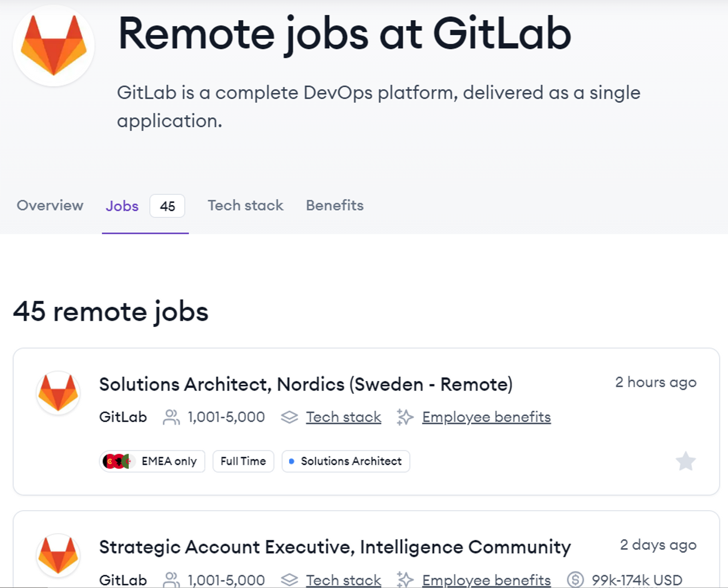Open Employee benefits link in first job card
This screenshot has width=728, height=588.
(x=486, y=417)
